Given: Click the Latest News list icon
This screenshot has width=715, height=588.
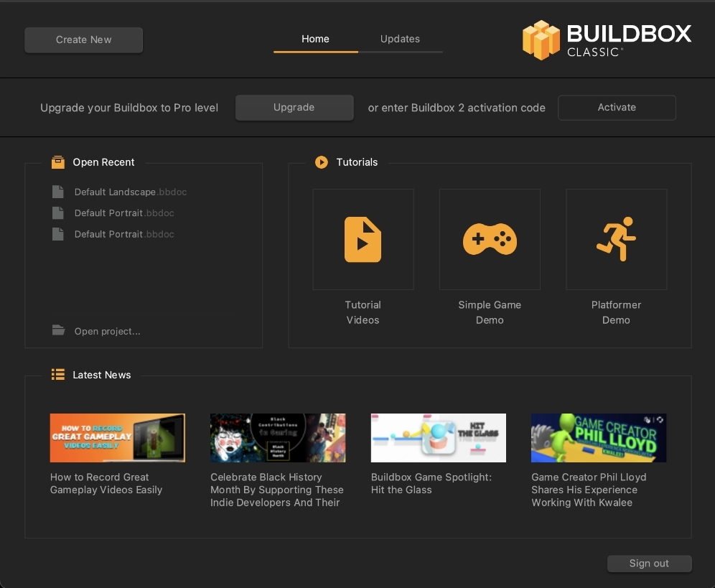Looking at the screenshot, I should 58,375.
